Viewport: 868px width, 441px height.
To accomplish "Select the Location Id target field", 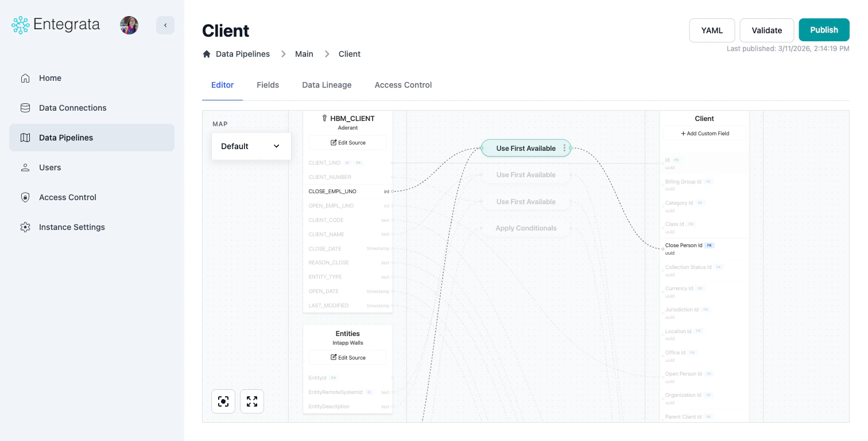I will pos(704,335).
